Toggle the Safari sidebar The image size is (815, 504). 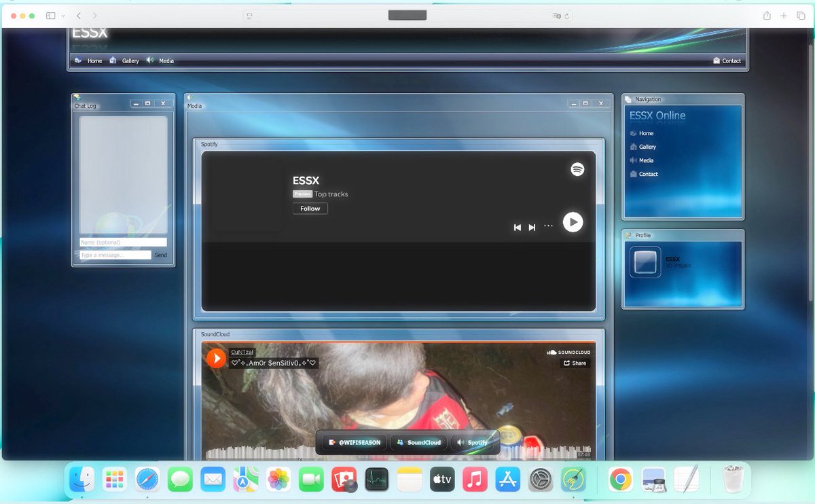(51, 15)
